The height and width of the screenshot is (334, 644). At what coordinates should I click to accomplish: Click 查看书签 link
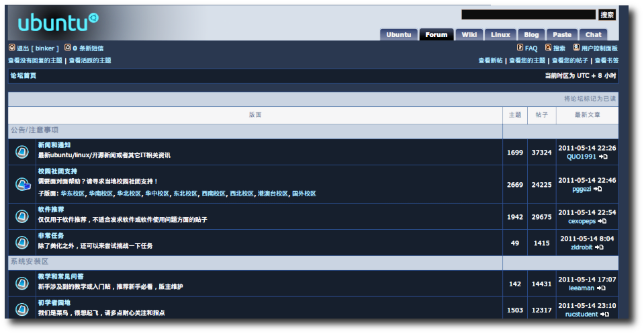[x=606, y=60]
